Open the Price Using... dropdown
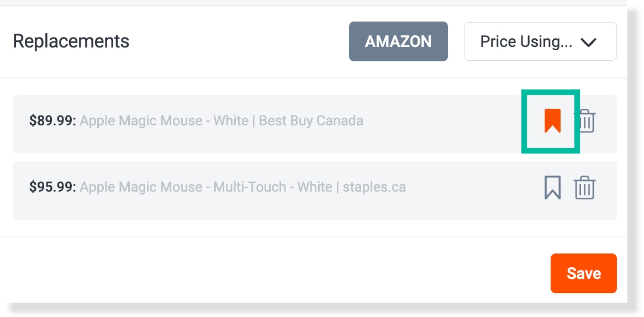Screen dimensions: 644x317 click(x=540, y=41)
